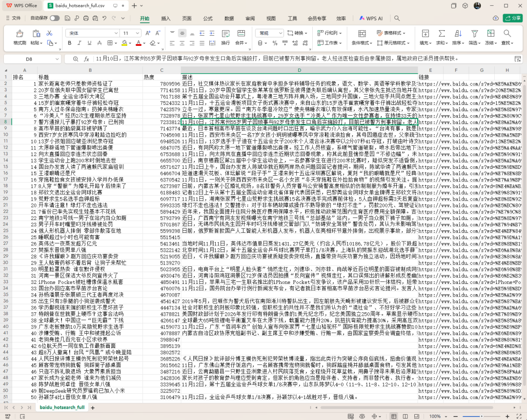Click the zoom in plus button
527x420 pixels.
coord(507,416)
